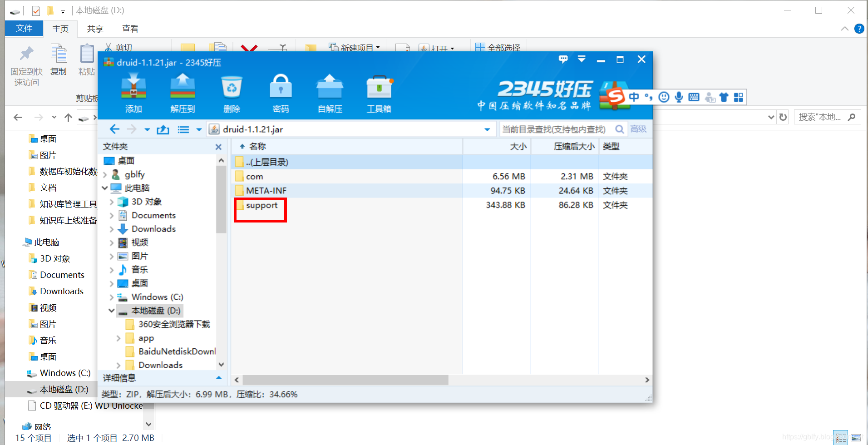Sort by the 类型 column header
The width and height of the screenshot is (868, 445).
pos(626,146)
